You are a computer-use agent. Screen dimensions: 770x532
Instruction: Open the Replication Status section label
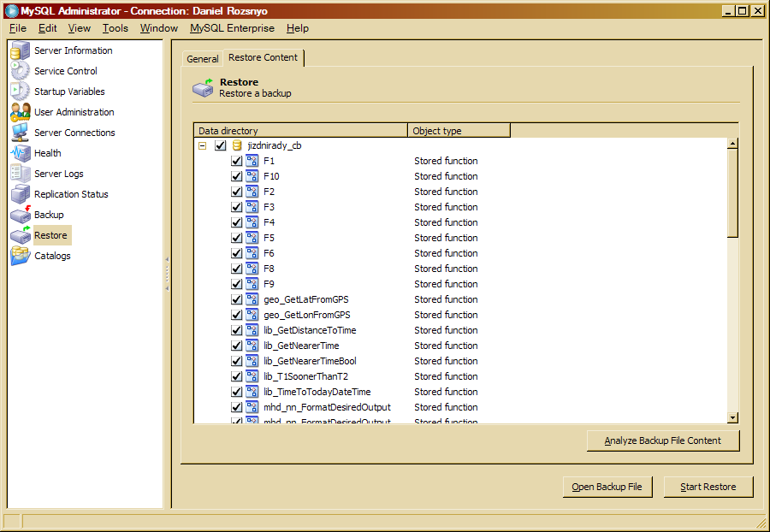tap(71, 194)
